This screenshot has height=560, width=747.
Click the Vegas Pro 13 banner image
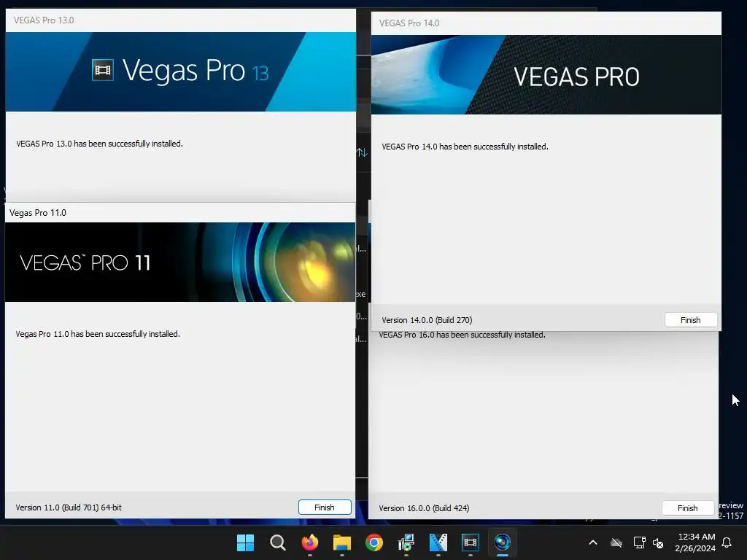pyautogui.click(x=181, y=72)
